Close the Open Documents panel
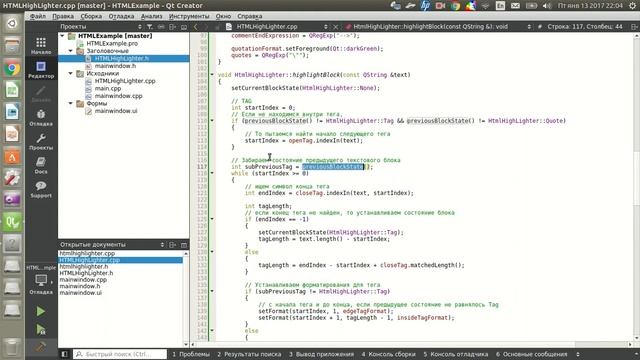The height and width of the screenshot is (360, 640). (184, 245)
